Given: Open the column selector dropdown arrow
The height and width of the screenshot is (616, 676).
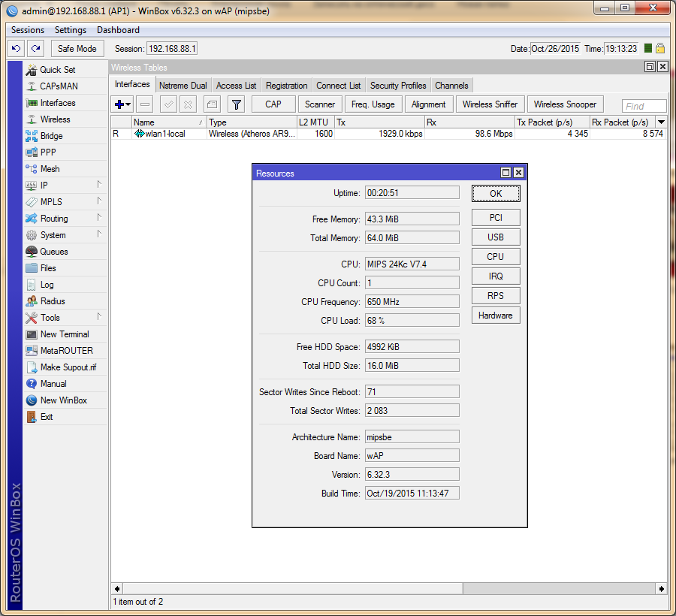Looking at the screenshot, I should tap(661, 122).
